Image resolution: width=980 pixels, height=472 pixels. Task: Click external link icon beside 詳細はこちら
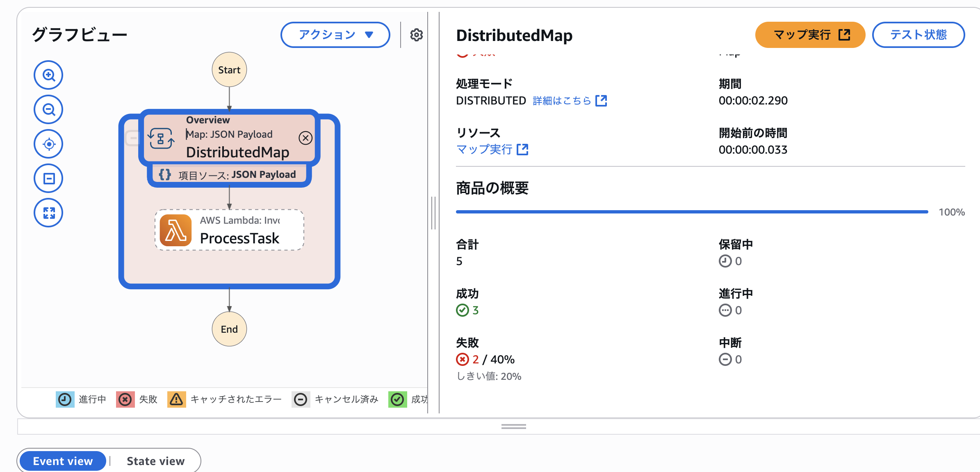(601, 101)
